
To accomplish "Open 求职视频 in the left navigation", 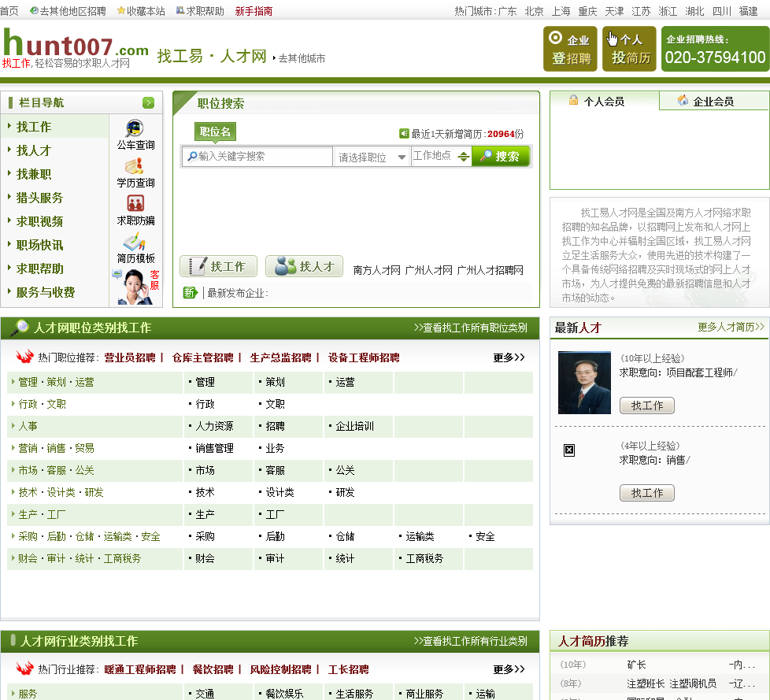I will click(40, 221).
